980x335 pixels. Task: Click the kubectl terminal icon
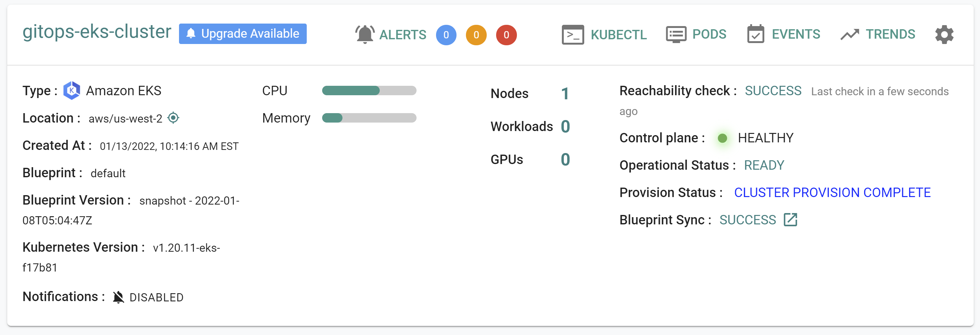tap(573, 35)
